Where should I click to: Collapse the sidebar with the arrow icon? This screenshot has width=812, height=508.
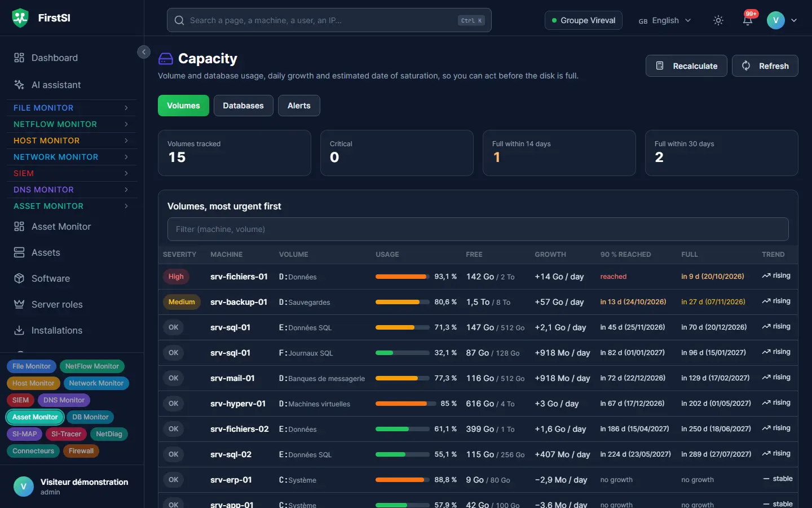(144, 52)
